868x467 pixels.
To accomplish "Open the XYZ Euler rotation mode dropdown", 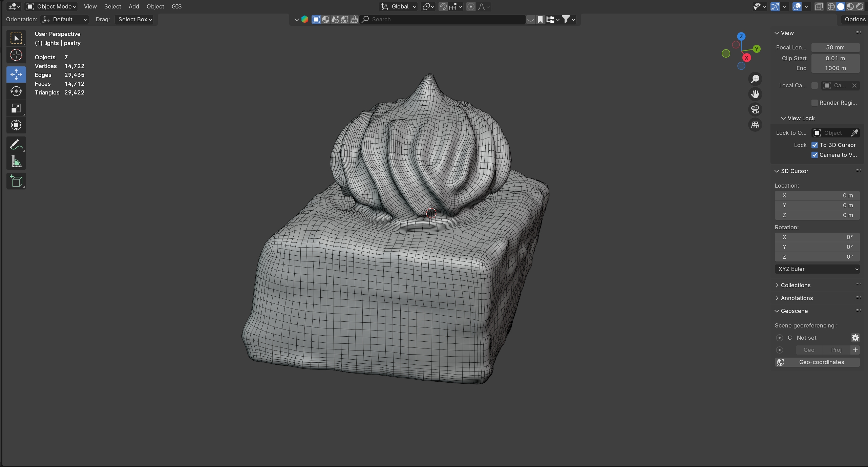I will pyautogui.click(x=817, y=269).
